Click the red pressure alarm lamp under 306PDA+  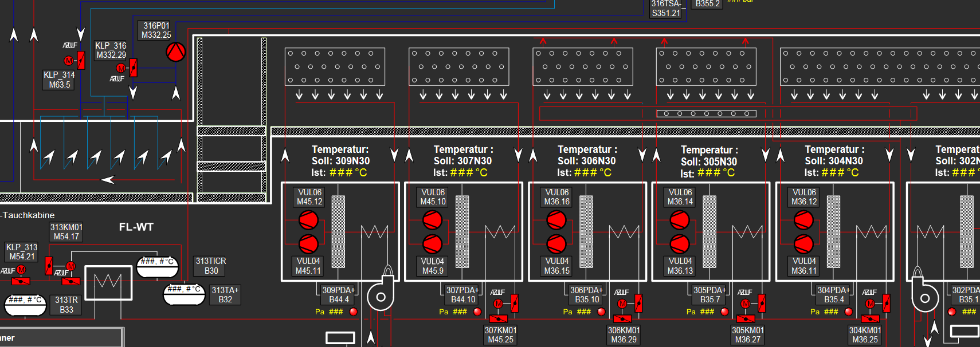(x=601, y=312)
